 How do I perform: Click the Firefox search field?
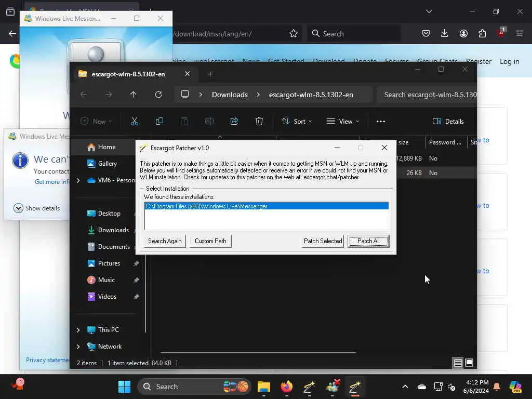[x=353, y=34]
